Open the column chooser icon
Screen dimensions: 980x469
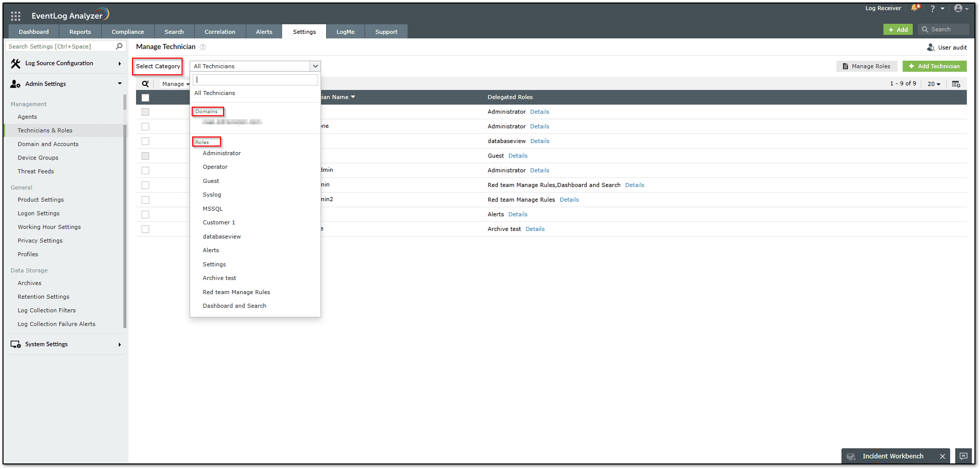(x=956, y=84)
